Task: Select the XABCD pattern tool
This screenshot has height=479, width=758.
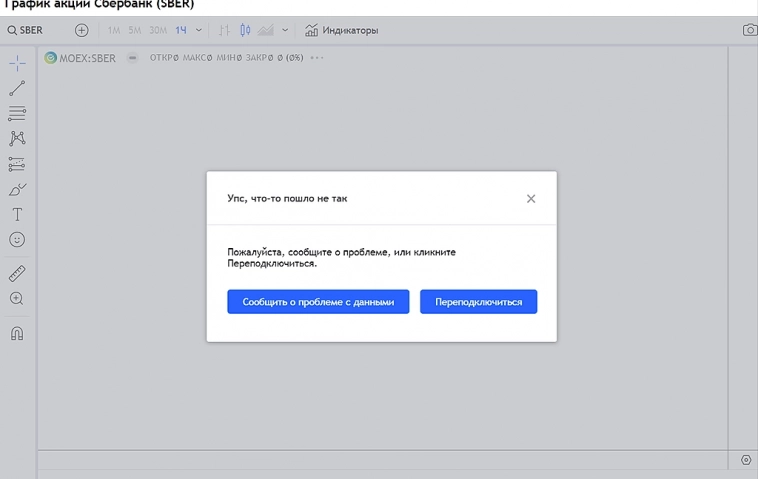Action: coord(17,139)
